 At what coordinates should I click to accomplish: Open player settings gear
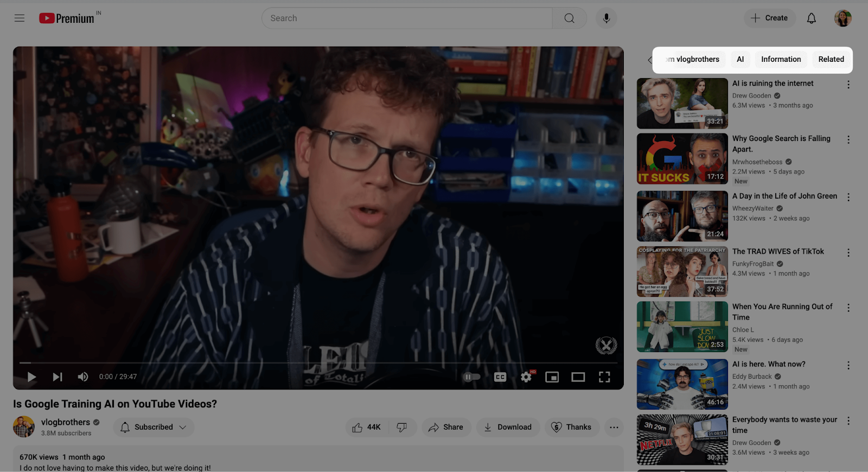526,377
